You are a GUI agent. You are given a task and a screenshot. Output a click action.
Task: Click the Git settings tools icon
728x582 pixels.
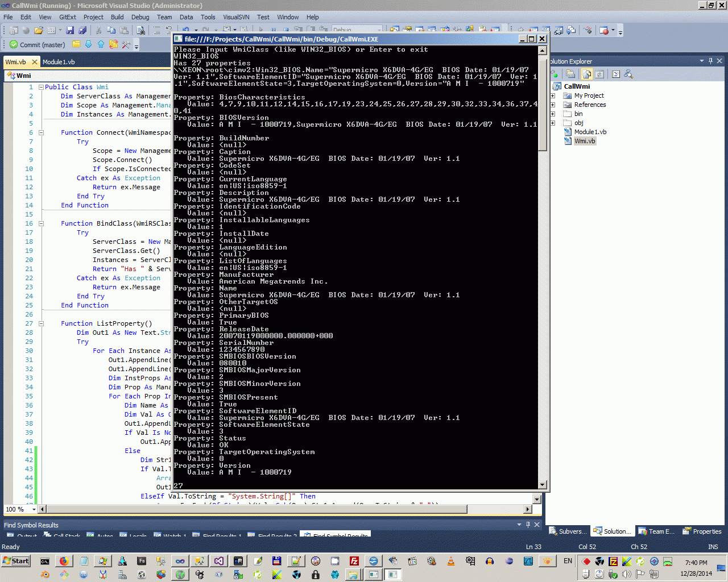pyautogui.click(x=126, y=44)
